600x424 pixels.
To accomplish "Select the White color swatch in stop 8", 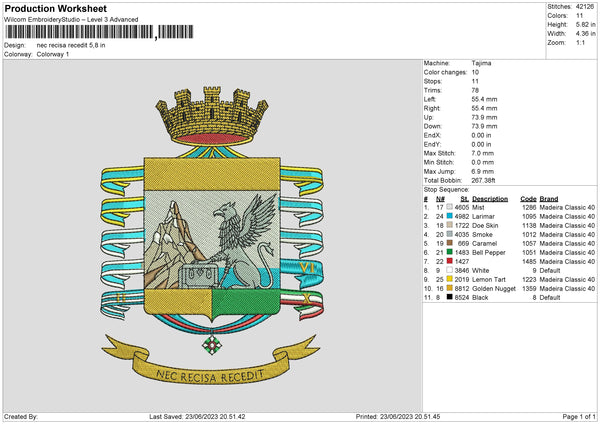I will [450, 270].
